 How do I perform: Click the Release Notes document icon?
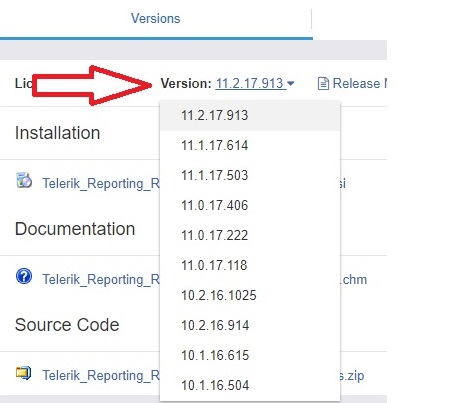click(323, 83)
